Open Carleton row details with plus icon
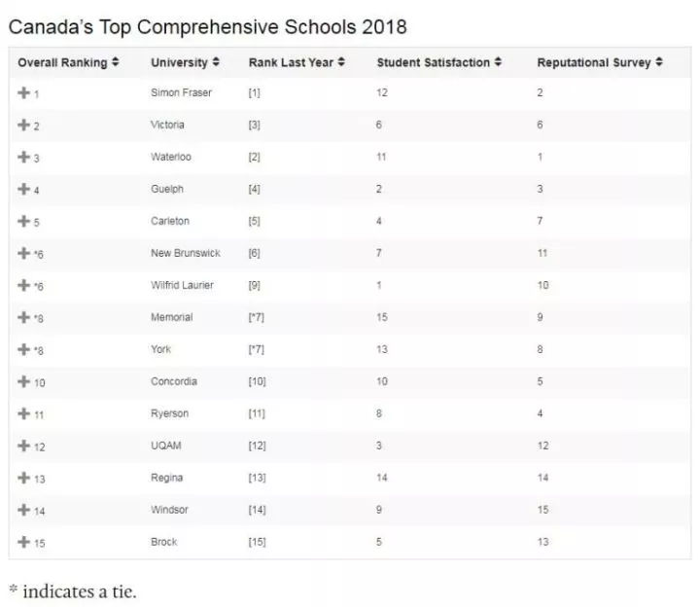The height and width of the screenshot is (607, 700). click(24, 221)
